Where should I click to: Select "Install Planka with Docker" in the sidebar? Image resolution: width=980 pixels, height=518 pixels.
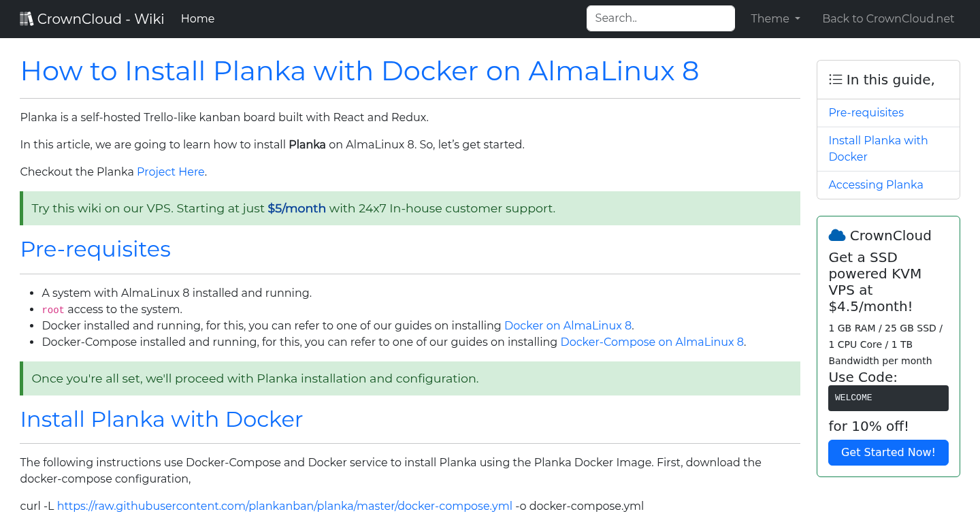(878, 148)
